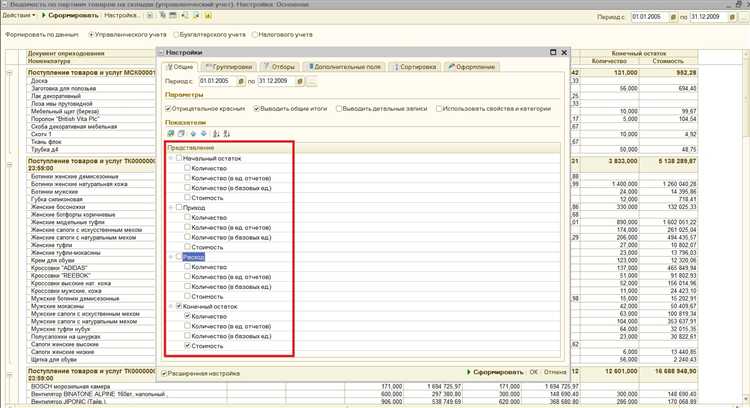
Task: Collapse Приход tree node
Action: pyautogui.click(x=171, y=207)
